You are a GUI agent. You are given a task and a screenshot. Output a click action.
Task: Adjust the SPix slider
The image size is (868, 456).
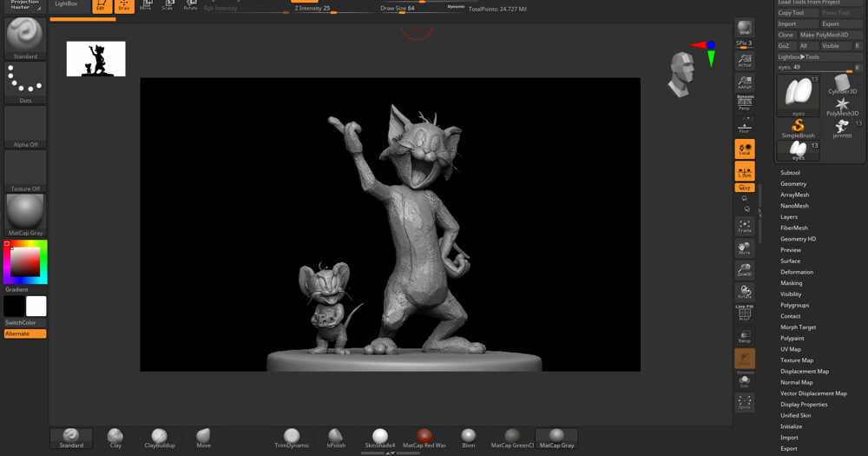pos(745,44)
